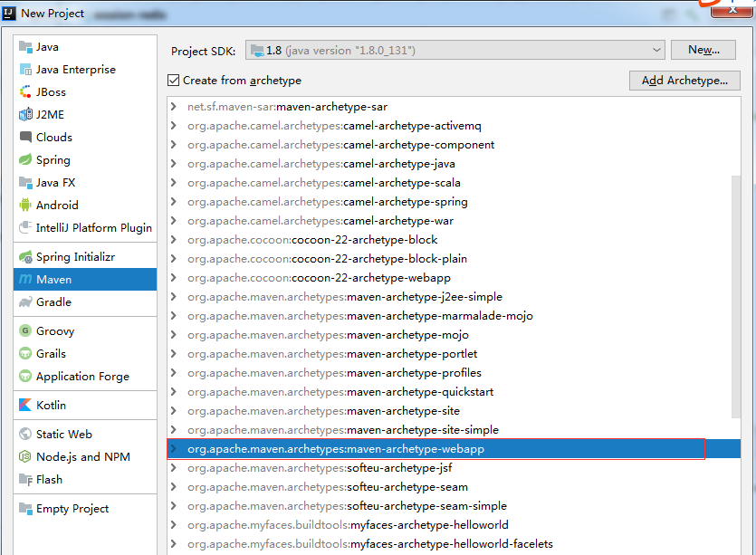Select camel-archetype-component archetype

454,145
